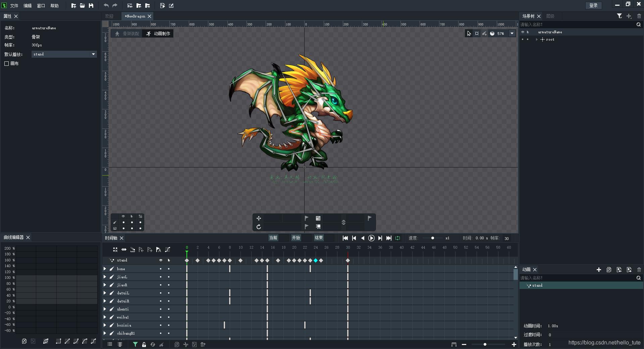Click the copy icon in curve editor footer
The width and height of the screenshot is (644, 349).
[x=24, y=341]
